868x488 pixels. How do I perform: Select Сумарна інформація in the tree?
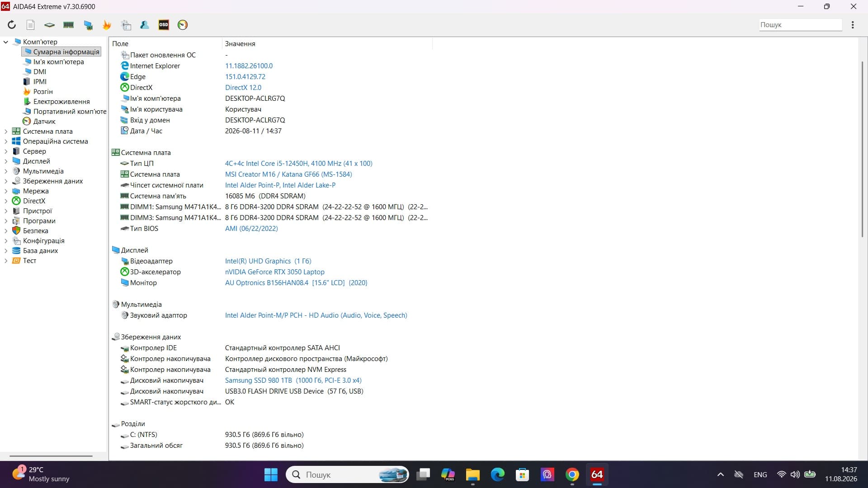coord(61,52)
